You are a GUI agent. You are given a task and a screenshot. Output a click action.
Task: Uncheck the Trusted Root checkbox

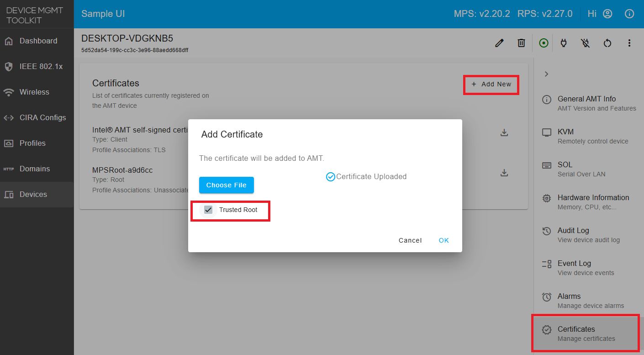point(208,210)
